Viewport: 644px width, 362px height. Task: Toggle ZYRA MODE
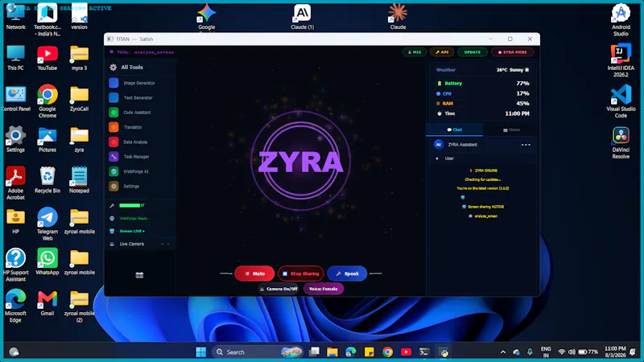512,52
